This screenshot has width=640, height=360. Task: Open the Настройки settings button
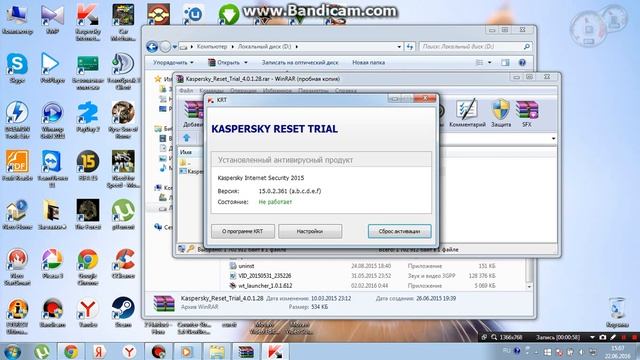(x=310, y=231)
